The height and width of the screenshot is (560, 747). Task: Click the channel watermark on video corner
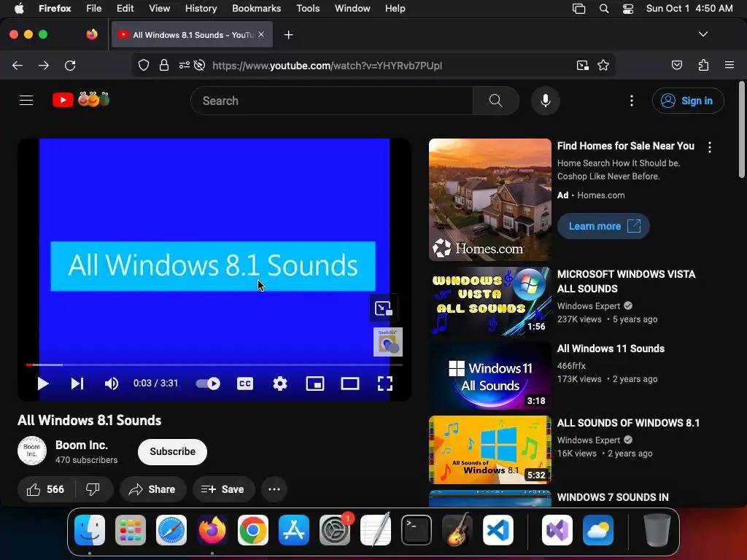(388, 342)
